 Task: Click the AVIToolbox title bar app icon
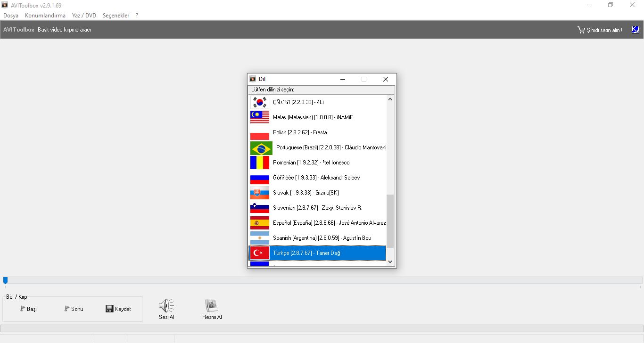tap(4, 5)
